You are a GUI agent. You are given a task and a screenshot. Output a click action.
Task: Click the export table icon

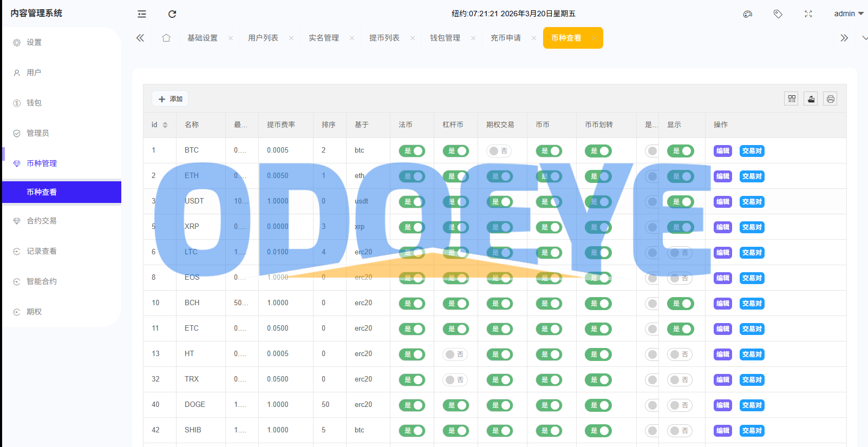click(x=811, y=98)
